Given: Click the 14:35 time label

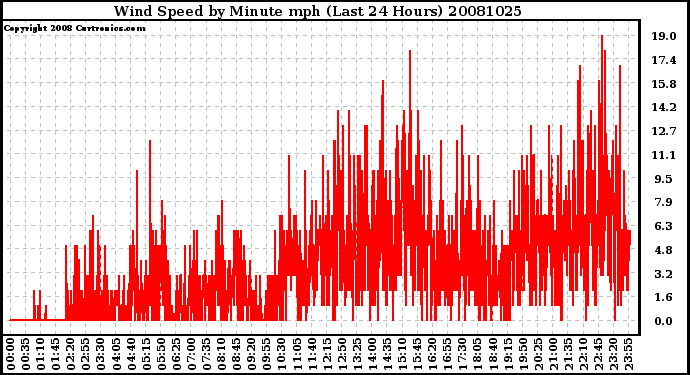Looking at the screenshot, I should point(386,354).
